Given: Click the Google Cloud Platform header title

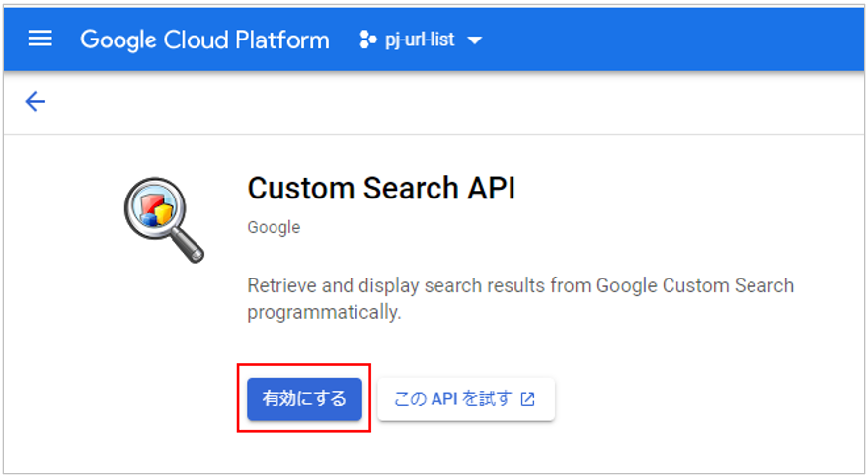Looking at the screenshot, I should pyautogui.click(x=204, y=40).
